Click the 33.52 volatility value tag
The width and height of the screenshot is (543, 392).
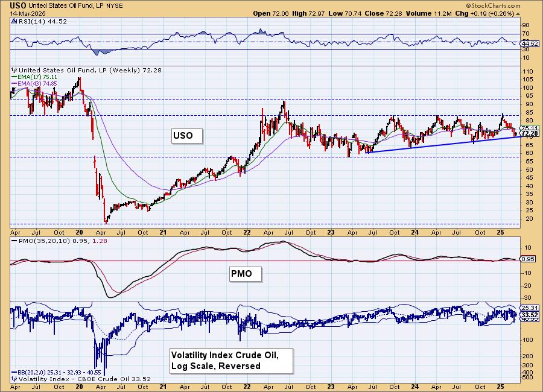(x=530, y=315)
